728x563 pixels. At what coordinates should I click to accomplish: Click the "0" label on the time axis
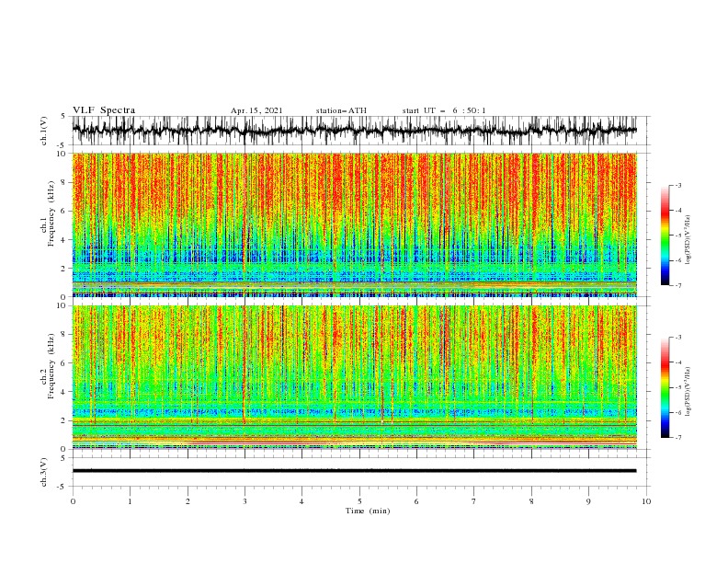pyautogui.click(x=73, y=501)
